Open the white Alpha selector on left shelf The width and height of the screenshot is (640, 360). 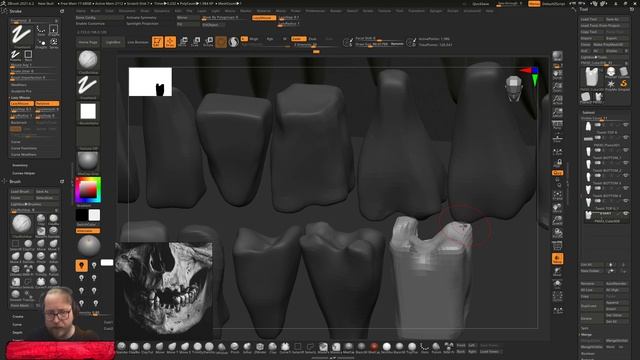point(88,112)
